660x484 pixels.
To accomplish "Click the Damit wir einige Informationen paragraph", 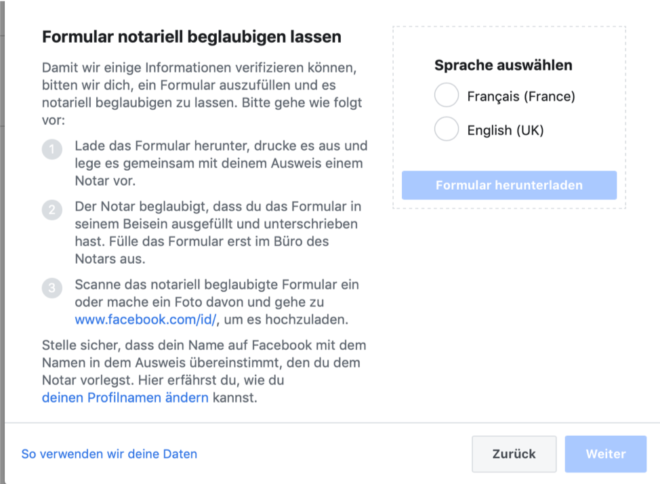I will click(x=202, y=94).
